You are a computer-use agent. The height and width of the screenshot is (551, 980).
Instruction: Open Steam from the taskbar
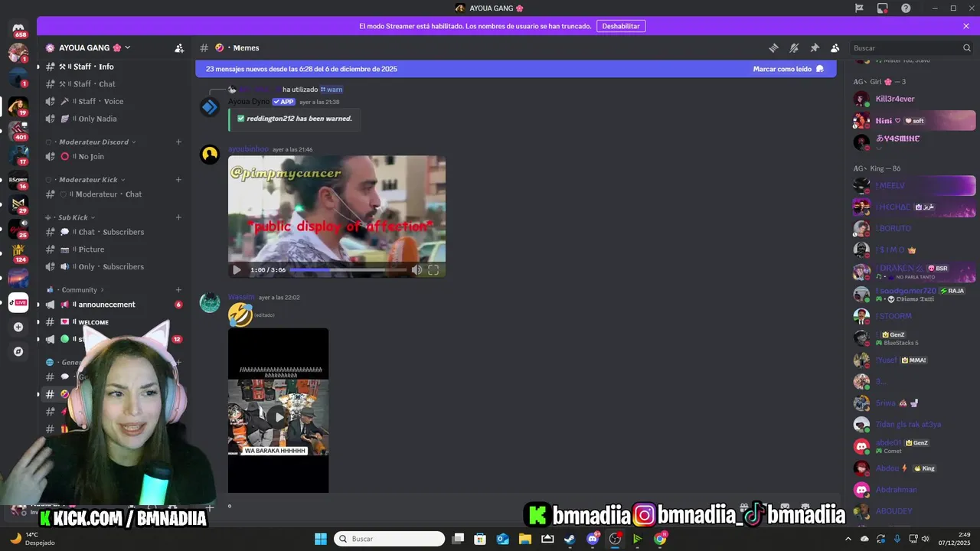[570, 539]
